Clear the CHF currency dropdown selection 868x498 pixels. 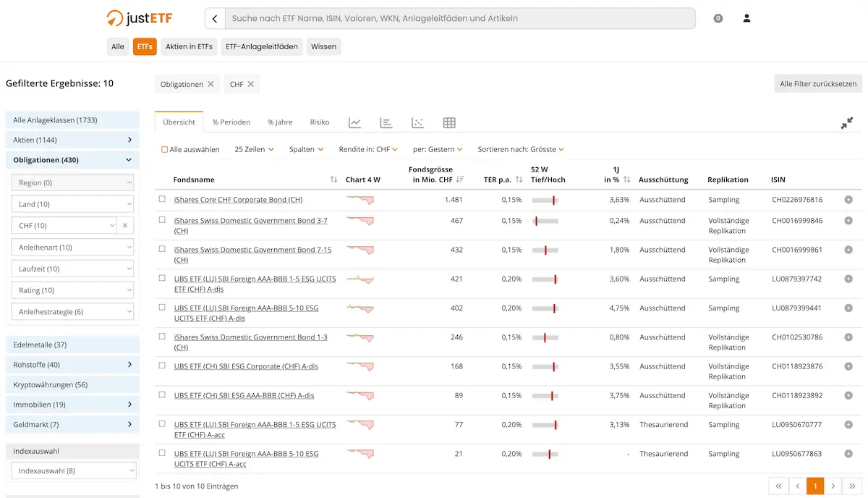124,226
